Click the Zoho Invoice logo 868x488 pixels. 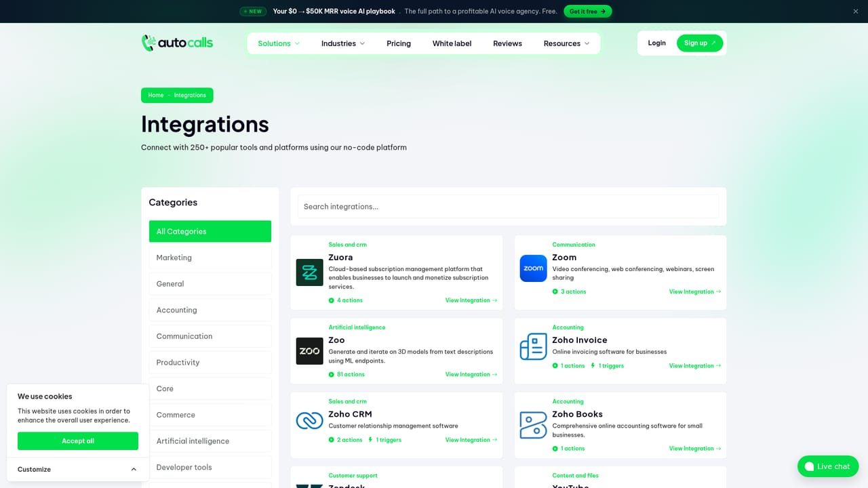click(x=533, y=346)
